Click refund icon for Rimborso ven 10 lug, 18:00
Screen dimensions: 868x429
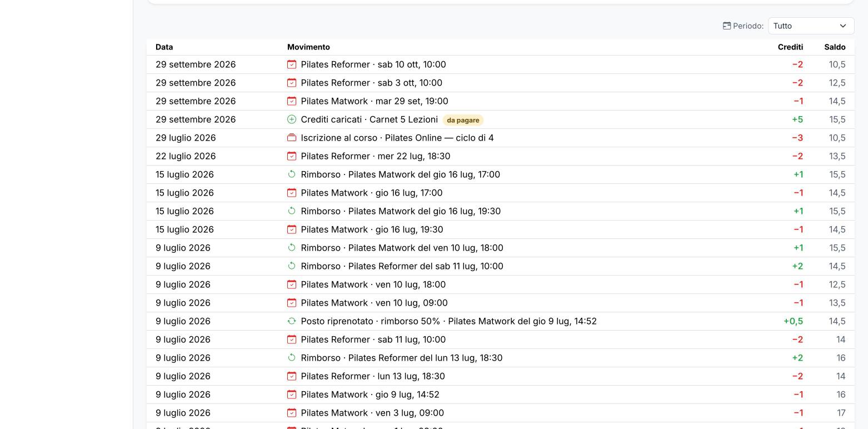(x=292, y=248)
